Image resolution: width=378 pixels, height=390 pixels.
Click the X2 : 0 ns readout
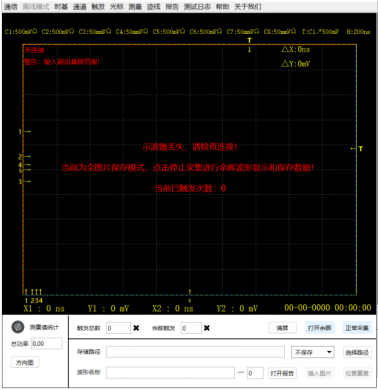(x=173, y=308)
